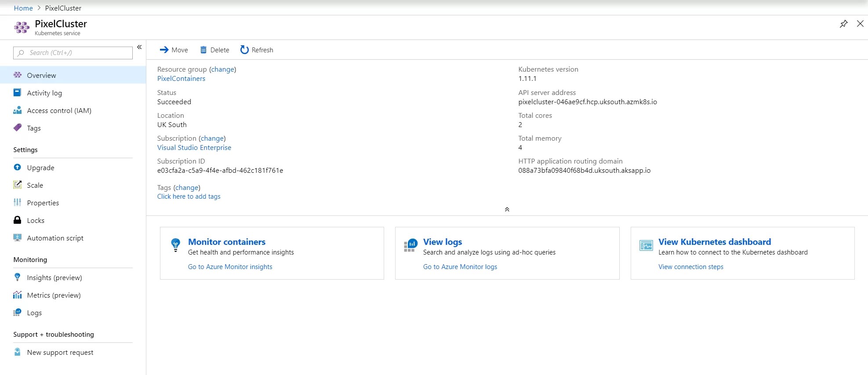Click the search magnifier icon in sidebar
The width and height of the screenshot is (868, 375).
coord(21,53)
